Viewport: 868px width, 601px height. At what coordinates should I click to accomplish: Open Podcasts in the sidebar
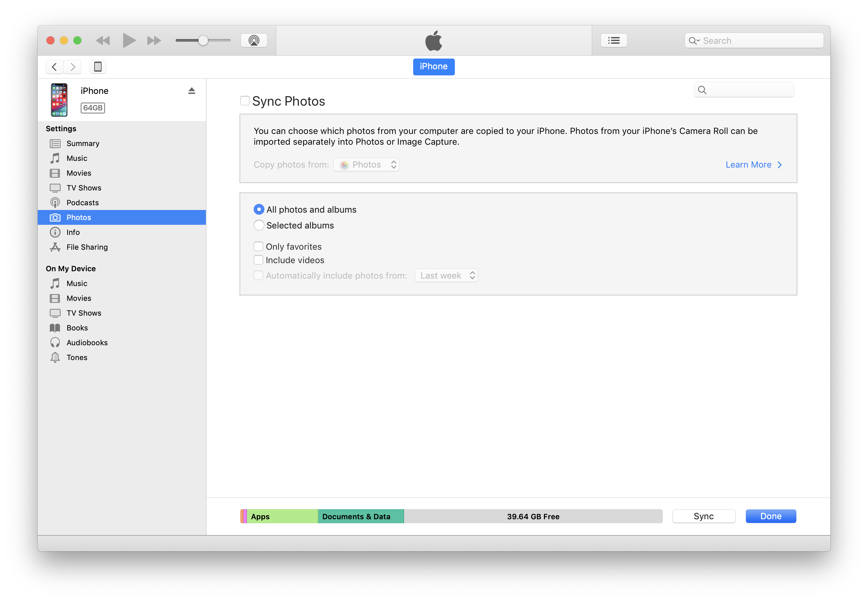click(x=121, y=203)
